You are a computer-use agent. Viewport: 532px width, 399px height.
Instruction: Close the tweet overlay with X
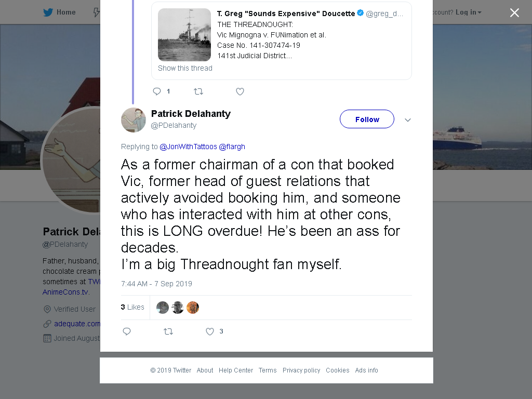514,13
